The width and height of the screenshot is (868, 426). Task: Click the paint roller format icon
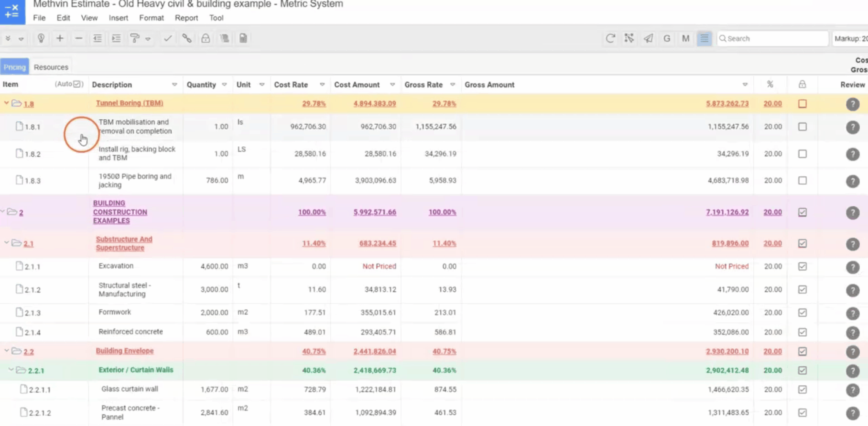(x=135, y=38)
